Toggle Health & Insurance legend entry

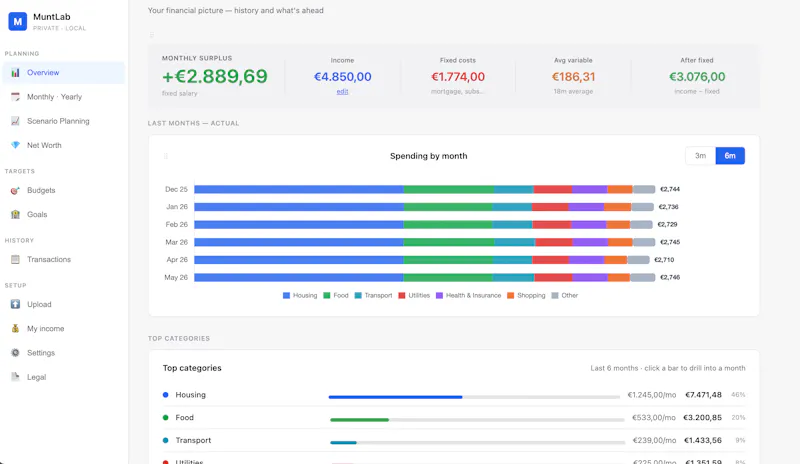[468, 295]
